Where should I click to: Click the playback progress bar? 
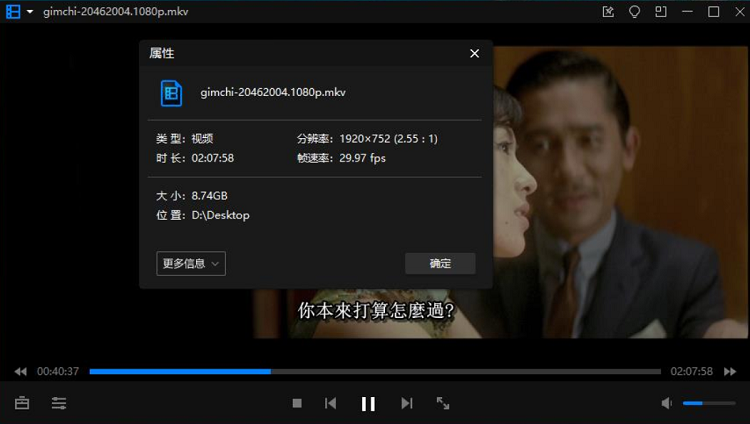pos(375,372)
